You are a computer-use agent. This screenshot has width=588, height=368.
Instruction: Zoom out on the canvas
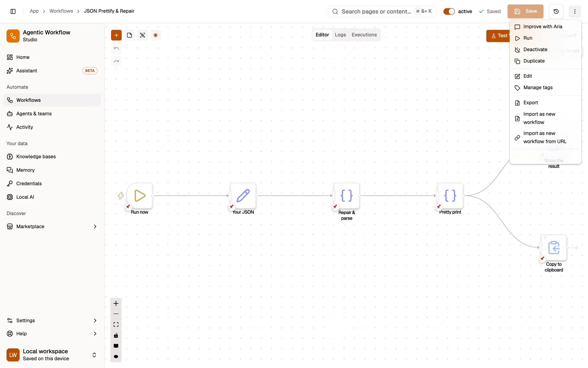click(116, 314)
